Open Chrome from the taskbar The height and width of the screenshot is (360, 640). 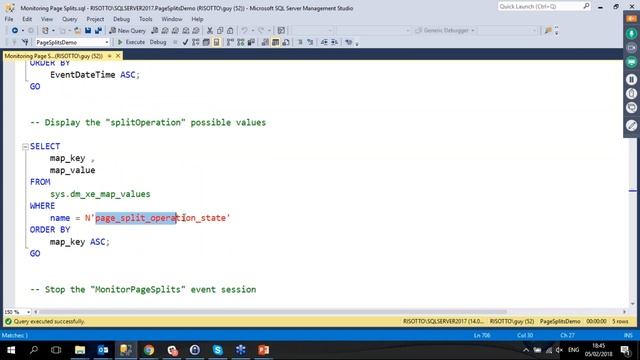(149, 350)
